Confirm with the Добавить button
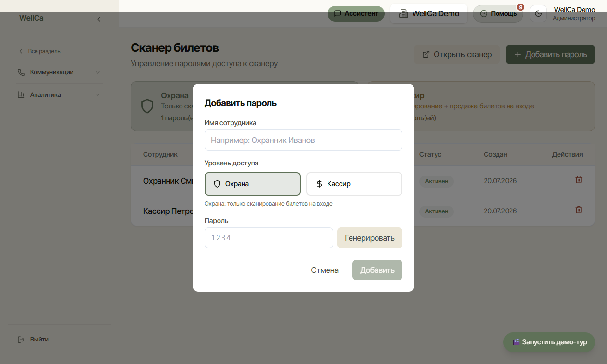The width and height of the screenshot is (607, 364). coord(377,270)
